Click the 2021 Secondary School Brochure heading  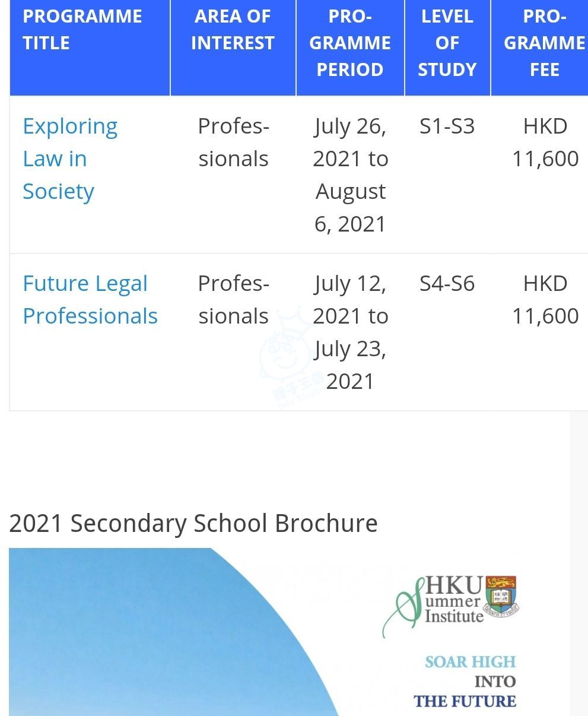(193, 524)
